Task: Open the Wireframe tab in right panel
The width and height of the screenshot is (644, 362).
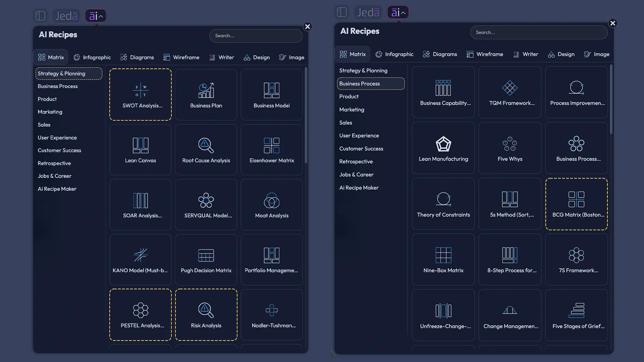Action: [485, 54]
